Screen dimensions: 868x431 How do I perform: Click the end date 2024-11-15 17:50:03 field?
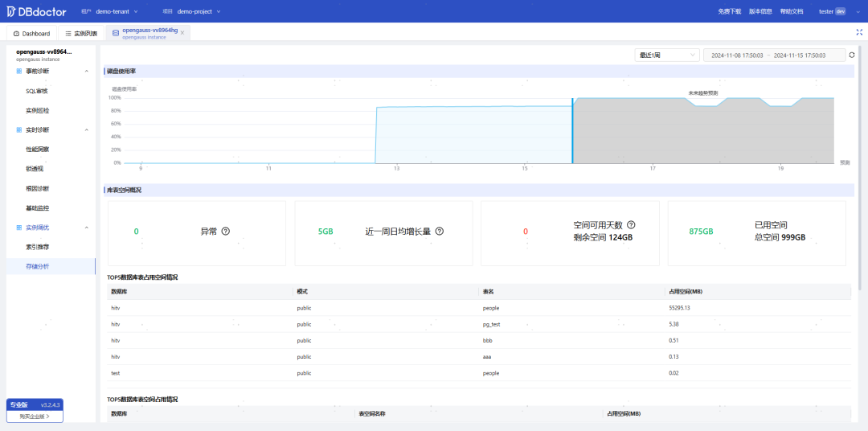click(800, 55)
